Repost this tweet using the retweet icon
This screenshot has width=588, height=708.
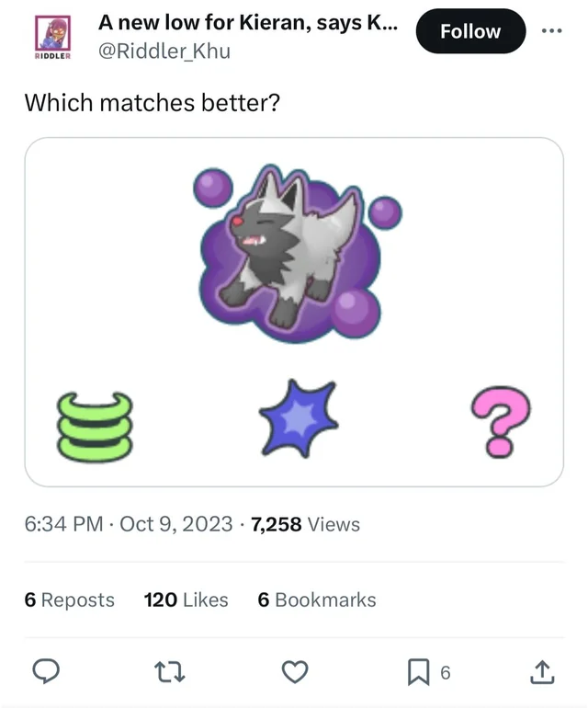pos(170,673)
